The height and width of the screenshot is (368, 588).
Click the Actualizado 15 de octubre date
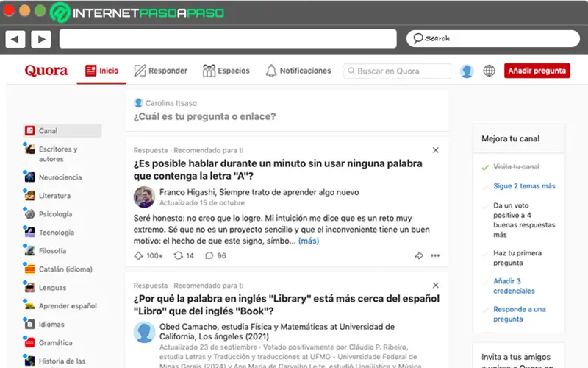click(x=201, y=203)
